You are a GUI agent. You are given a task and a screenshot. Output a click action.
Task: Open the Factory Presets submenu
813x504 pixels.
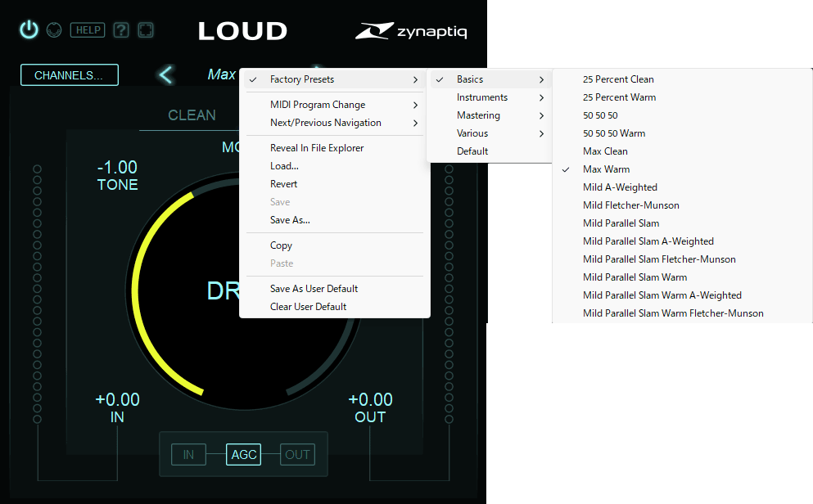click(335, 79)
